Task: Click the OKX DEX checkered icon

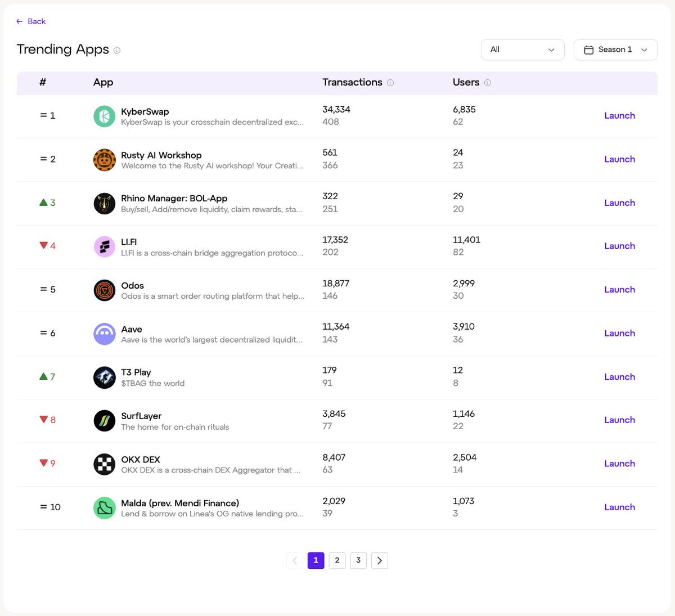Action: (x=104, y=464)
